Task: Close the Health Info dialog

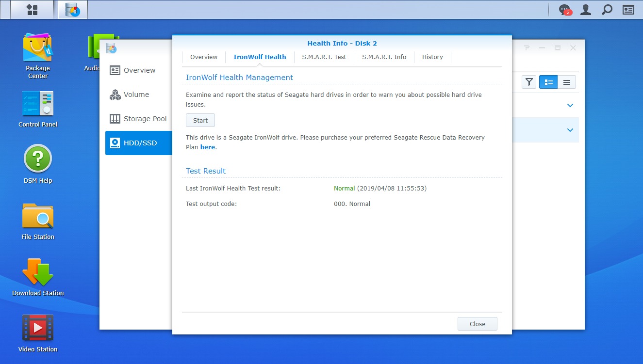Action: coord(478,324)
